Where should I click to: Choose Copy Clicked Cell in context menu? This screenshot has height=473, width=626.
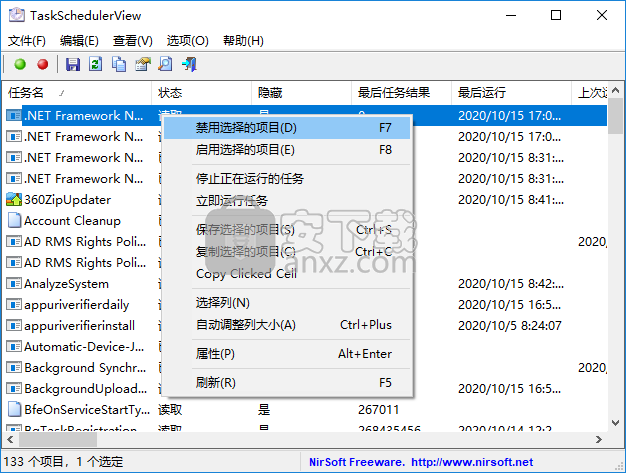287,273
